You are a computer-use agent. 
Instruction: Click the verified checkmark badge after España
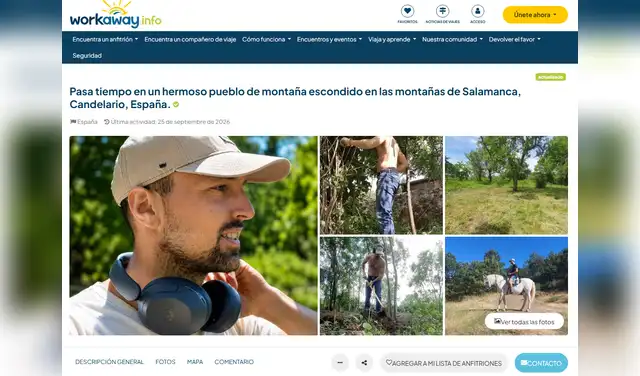coord(176,105)
